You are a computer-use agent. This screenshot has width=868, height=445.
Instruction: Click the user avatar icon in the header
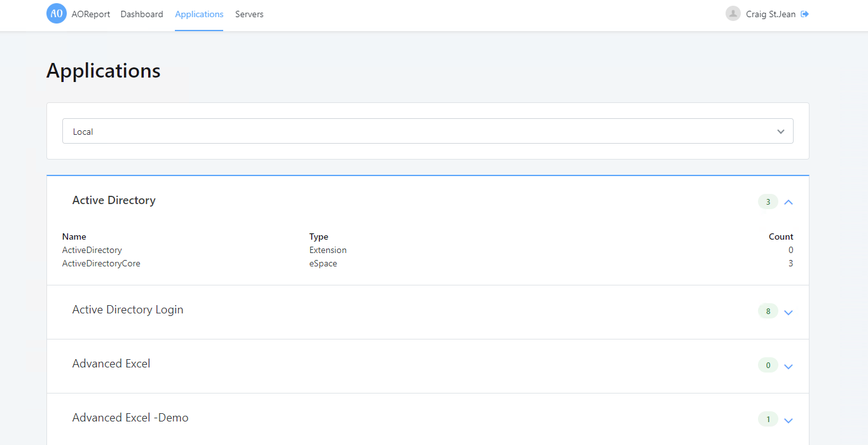tap(733, 13)
